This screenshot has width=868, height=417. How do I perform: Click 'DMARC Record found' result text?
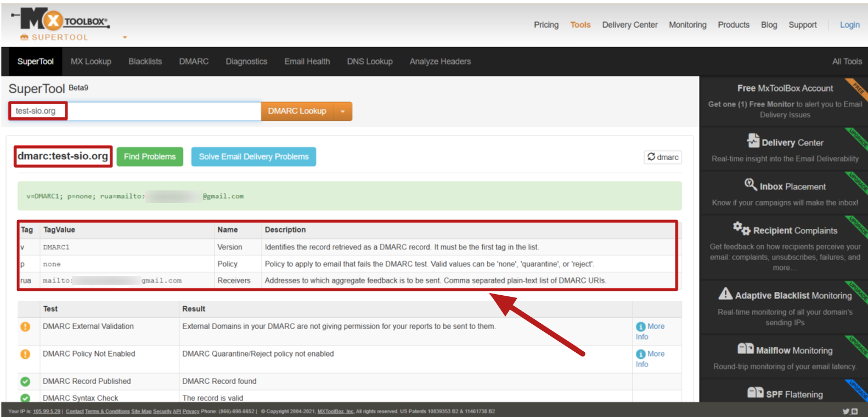point(219,381)
